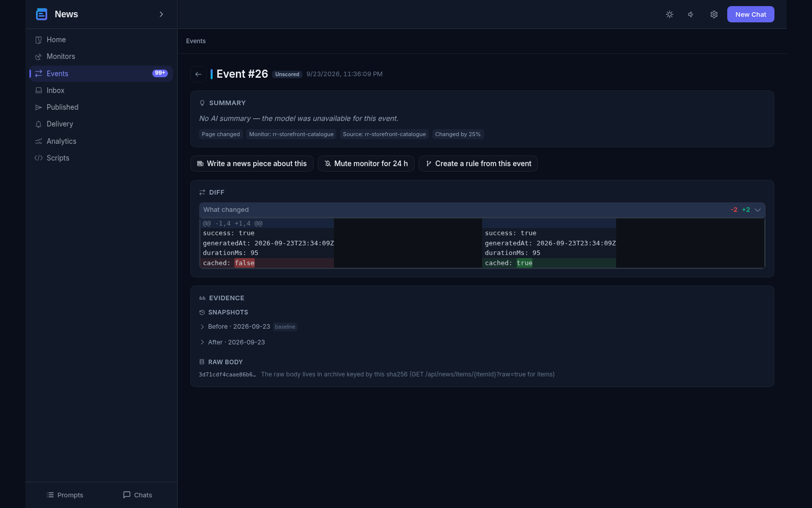
Task: Click the News app logo icon
Action: (42, 14)
